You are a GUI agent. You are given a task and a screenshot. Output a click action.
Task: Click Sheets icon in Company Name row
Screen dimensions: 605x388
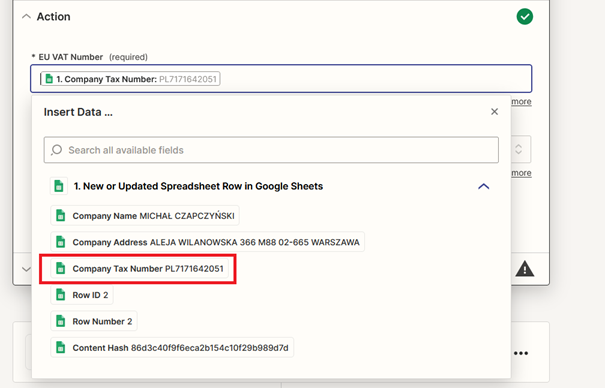[x=61, y=216]
